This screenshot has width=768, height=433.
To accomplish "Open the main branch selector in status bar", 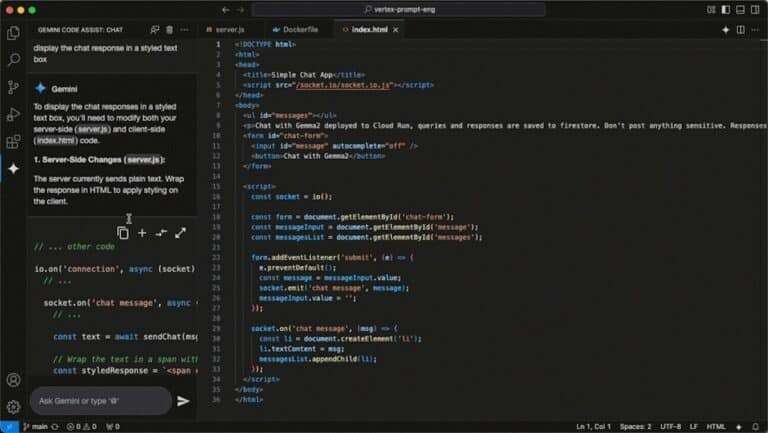I will click(35, 427).
